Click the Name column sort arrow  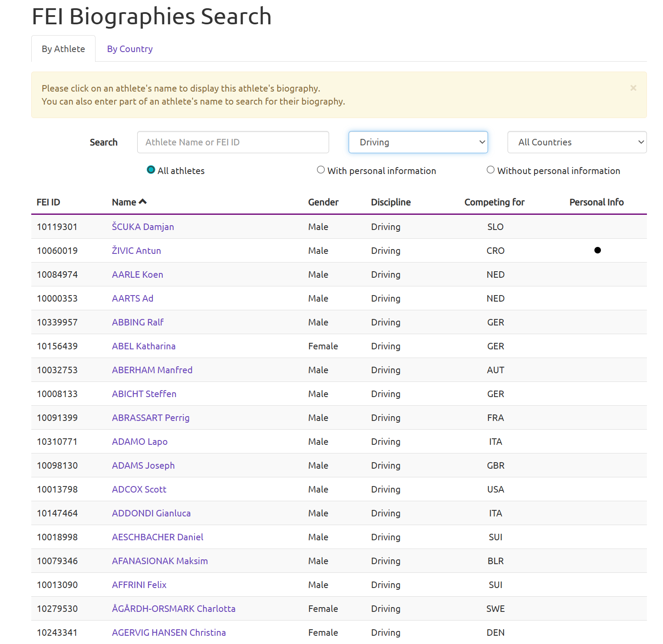pyautogui.click(x=143, y=202)
